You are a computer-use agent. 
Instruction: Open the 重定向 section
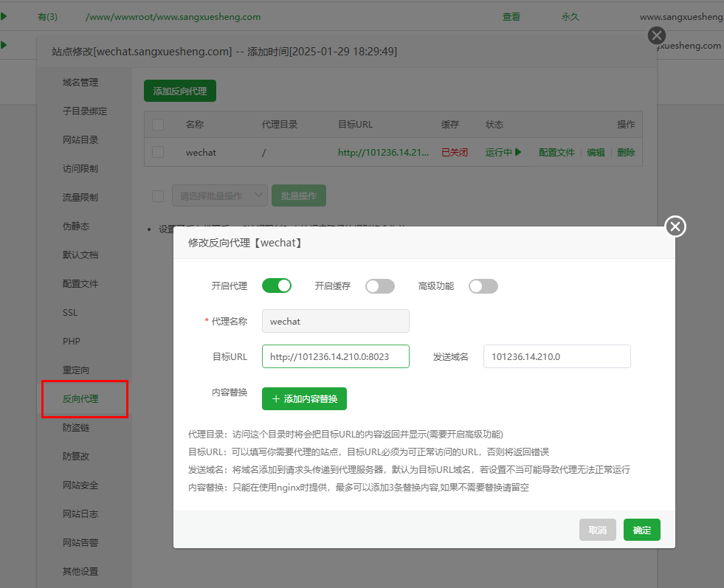pos(76,370)
